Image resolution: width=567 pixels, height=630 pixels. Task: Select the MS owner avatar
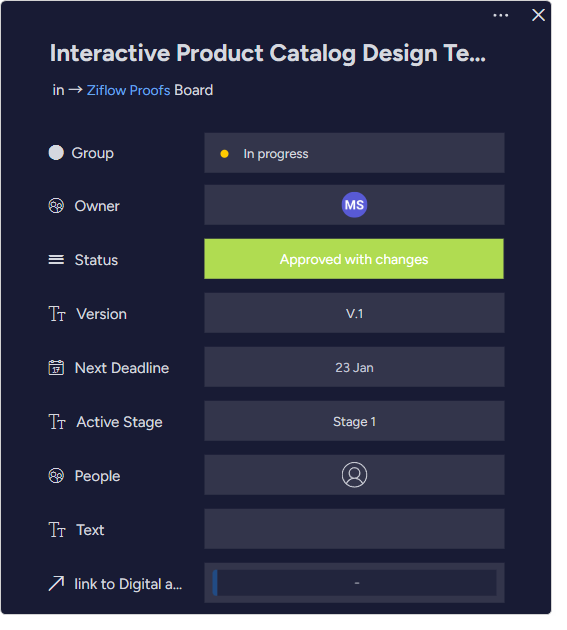(354, 205)
